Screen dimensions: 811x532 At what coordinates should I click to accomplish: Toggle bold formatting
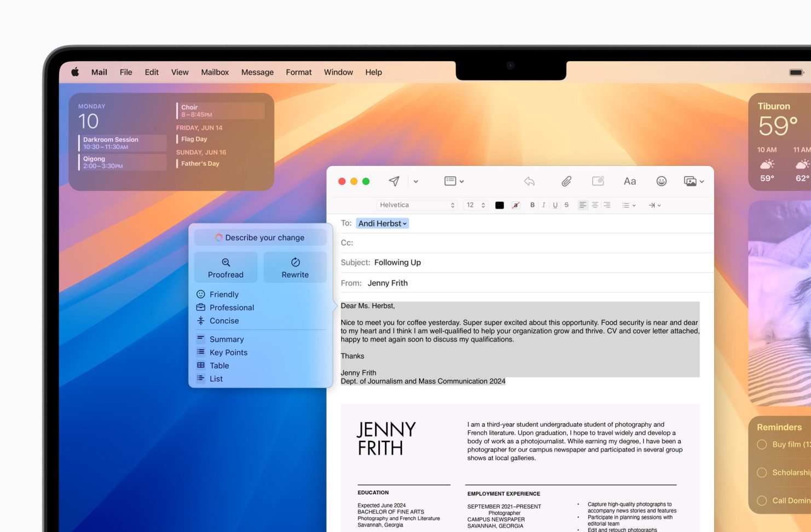point(532,205)
